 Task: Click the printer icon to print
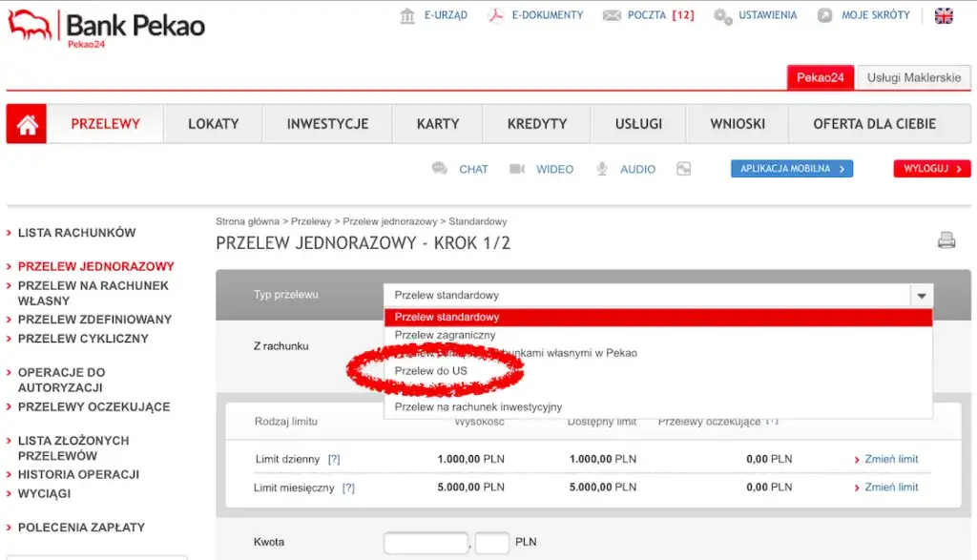click(946, 241)
